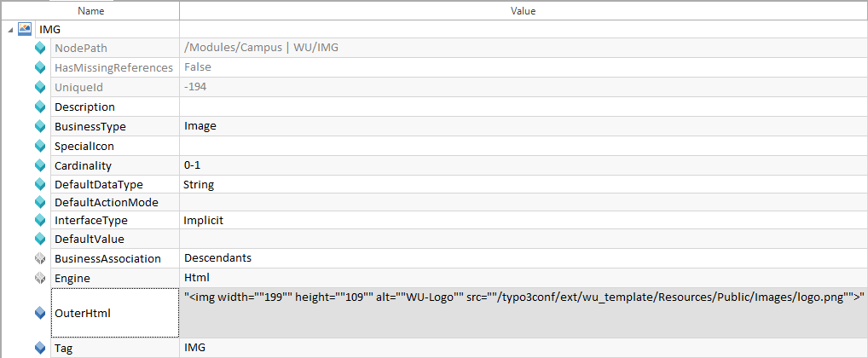Select the OuterHtml property name cell
The width and height of the screenshot is (868, 358).
click(114, 313)
